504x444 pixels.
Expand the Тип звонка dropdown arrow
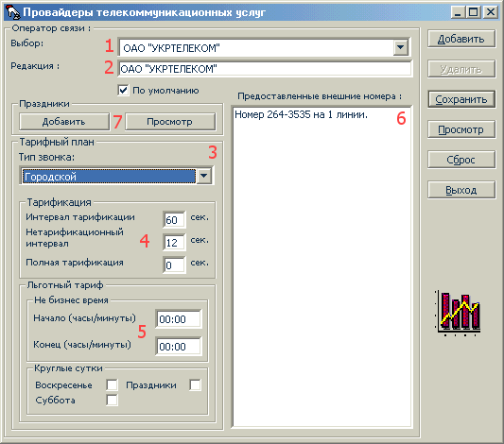point(204,176)
